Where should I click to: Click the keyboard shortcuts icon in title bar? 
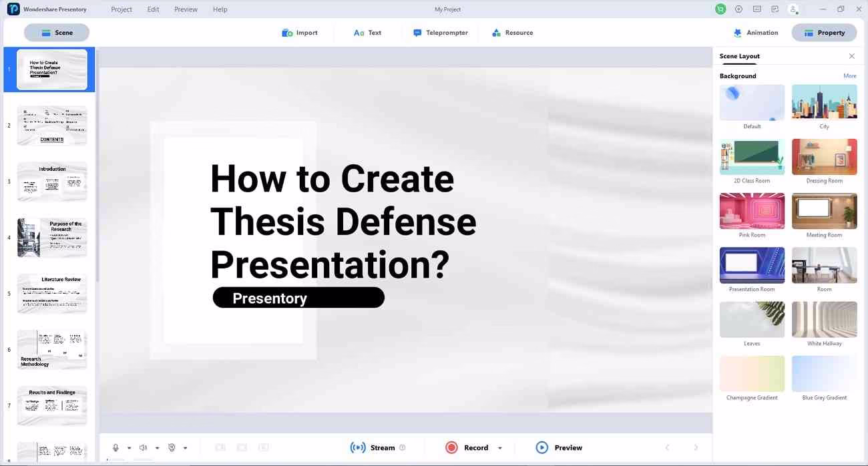pyautogui.click(x=756, y=9)
